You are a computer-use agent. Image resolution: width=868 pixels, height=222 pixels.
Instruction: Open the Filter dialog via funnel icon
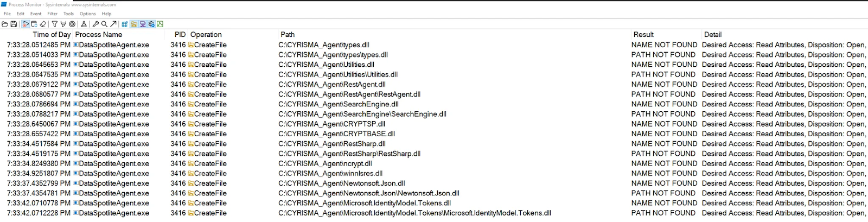click(55, 24)
